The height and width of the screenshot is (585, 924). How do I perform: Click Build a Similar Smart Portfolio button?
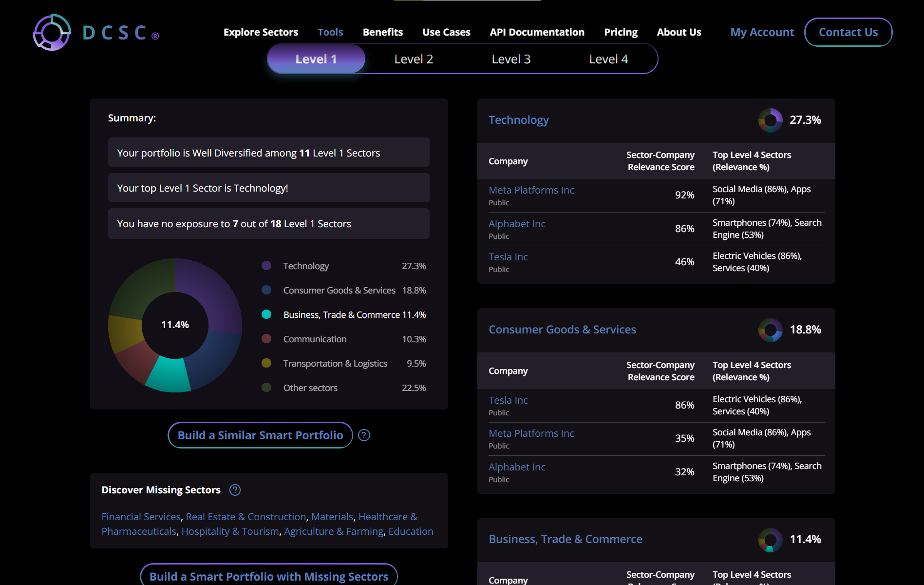(x=260, y=435)
